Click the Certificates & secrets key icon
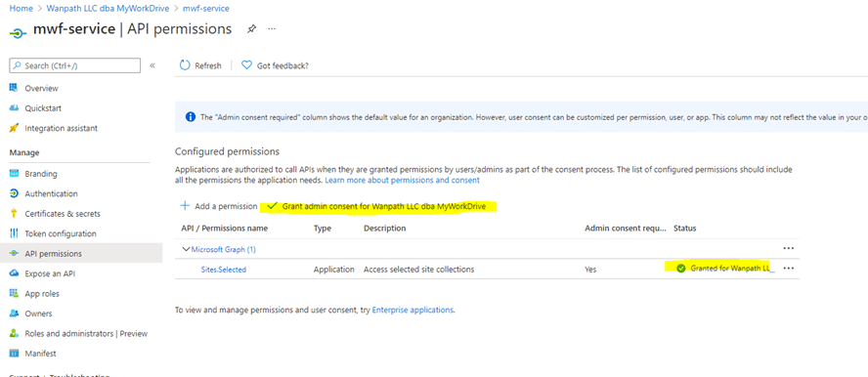The width and height of the screenshot is (868, 377). click(x=15, y=213)
